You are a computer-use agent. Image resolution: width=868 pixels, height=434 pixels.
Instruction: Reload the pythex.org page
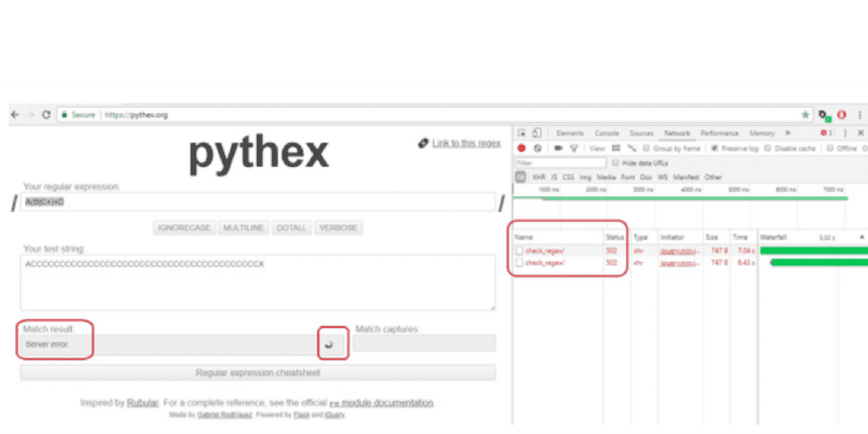tap(47, 115)
